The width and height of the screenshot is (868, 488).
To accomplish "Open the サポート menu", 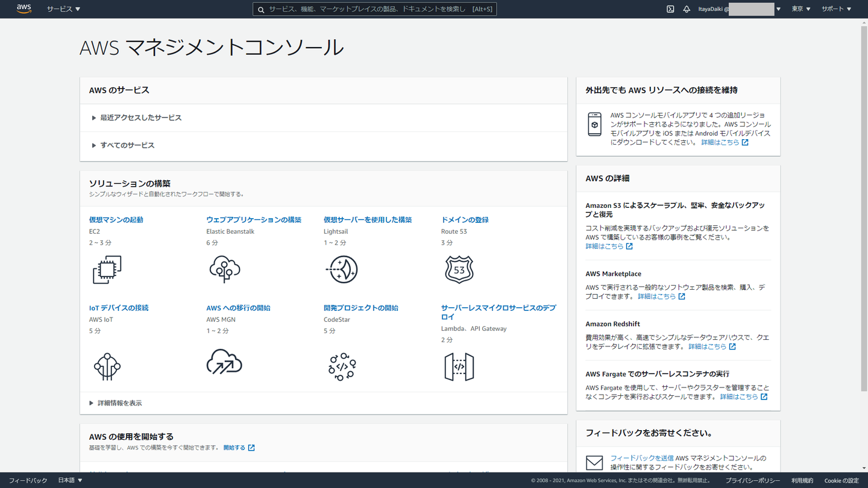I will (x=836, y=9).
